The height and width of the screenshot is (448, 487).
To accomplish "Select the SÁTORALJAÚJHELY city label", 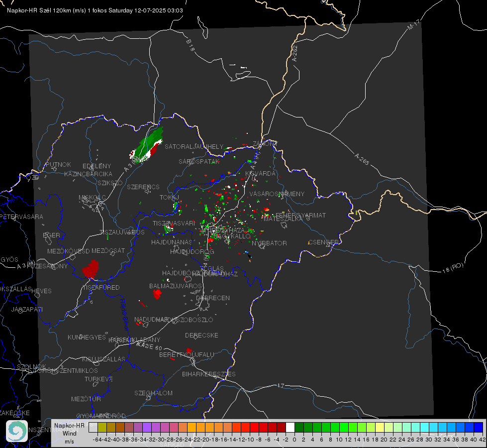I will (194, 146).
